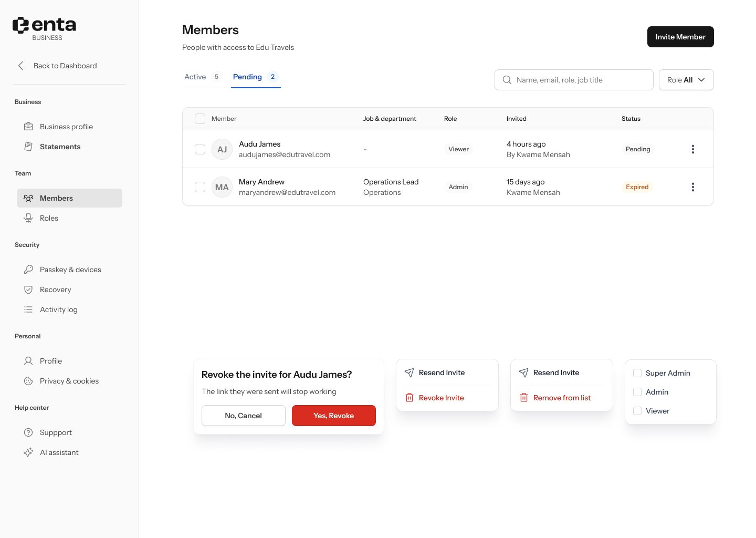
Task: Click the back arrow beside Back to Dashboard
Action: point(21,66)
